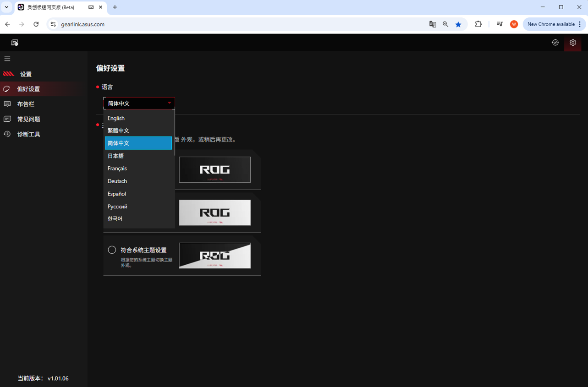Click the bookmark star icon

[x=458, y=24]
